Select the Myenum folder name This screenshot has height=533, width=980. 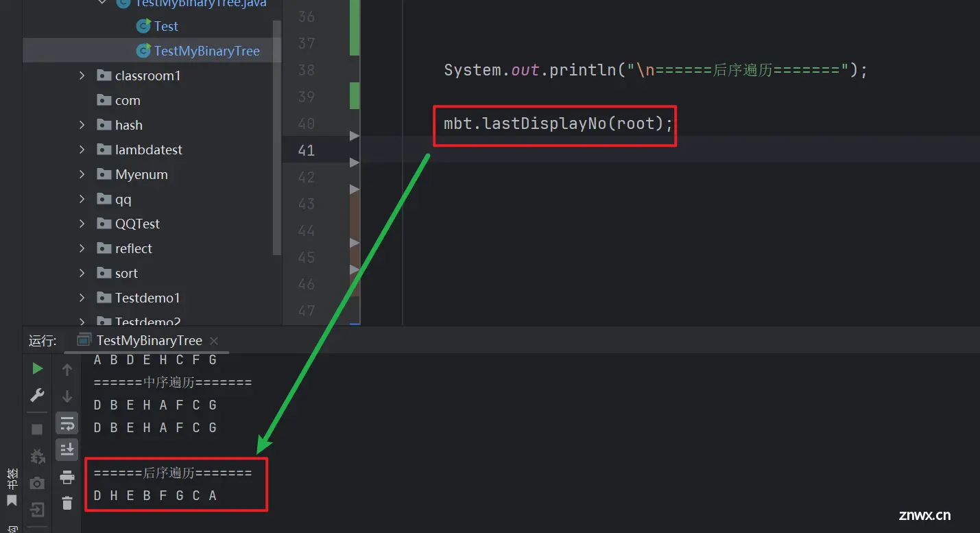tap(141, 174)
